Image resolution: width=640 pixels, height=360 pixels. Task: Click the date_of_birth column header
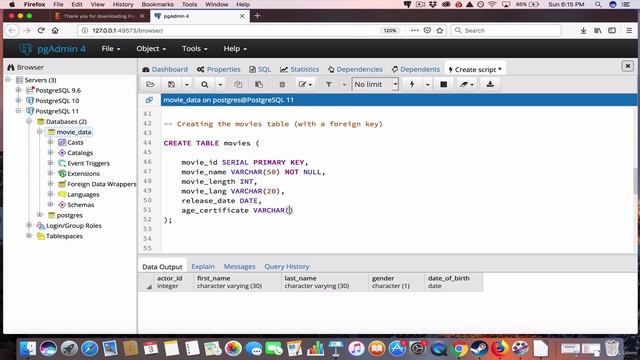[x=453, y=282]
